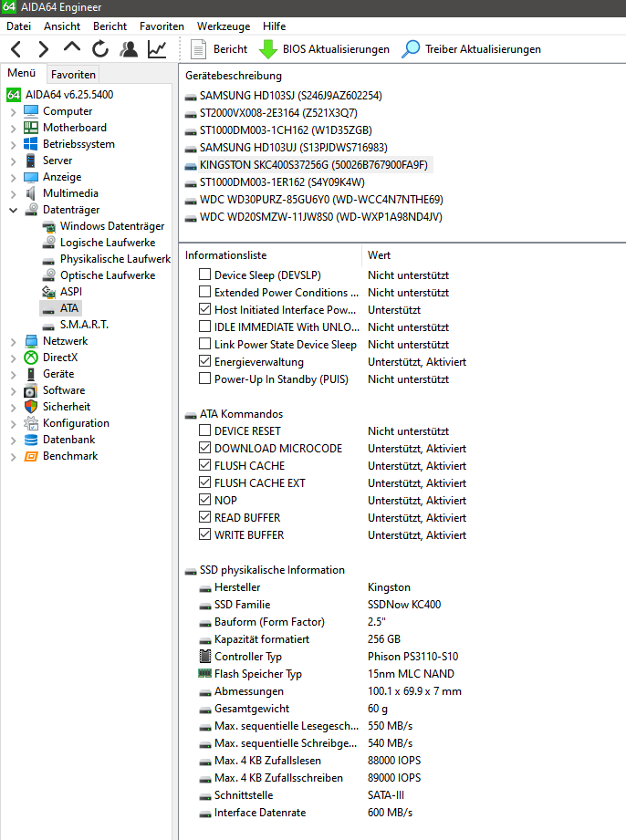
Task: Select drive SAMSUNG HD103SJ in the device list
Action: pos(291,96)
